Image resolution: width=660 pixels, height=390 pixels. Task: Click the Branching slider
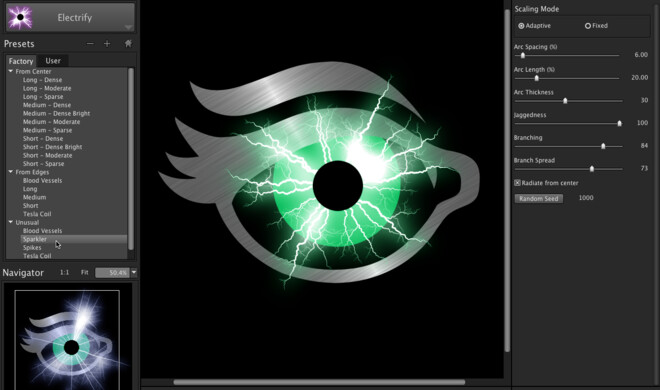[x=568, y=146]
